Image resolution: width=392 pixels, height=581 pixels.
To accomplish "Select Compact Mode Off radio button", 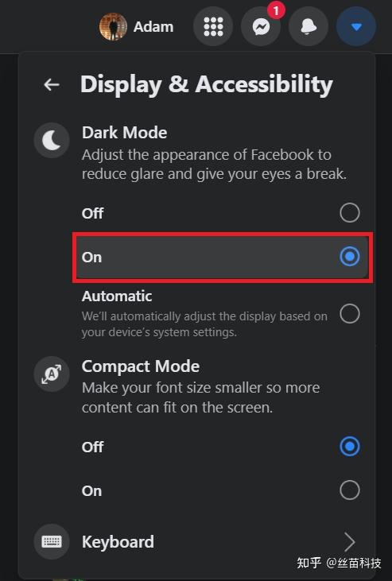I will (x=350, y=446).
